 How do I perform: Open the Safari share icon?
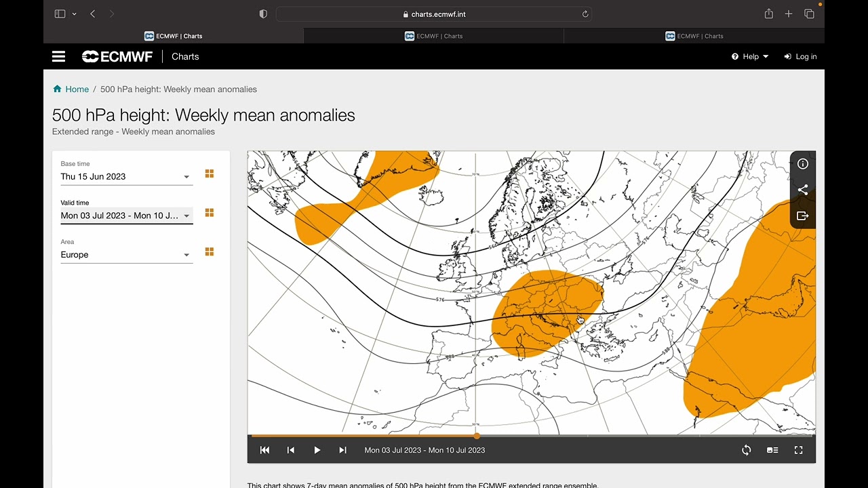(769, 14)
